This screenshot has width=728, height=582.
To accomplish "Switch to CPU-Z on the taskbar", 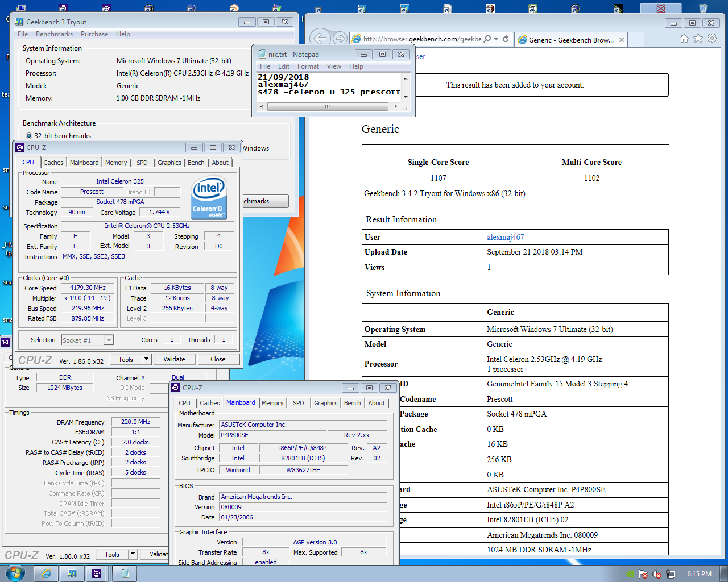I will [x=97, y=573].
